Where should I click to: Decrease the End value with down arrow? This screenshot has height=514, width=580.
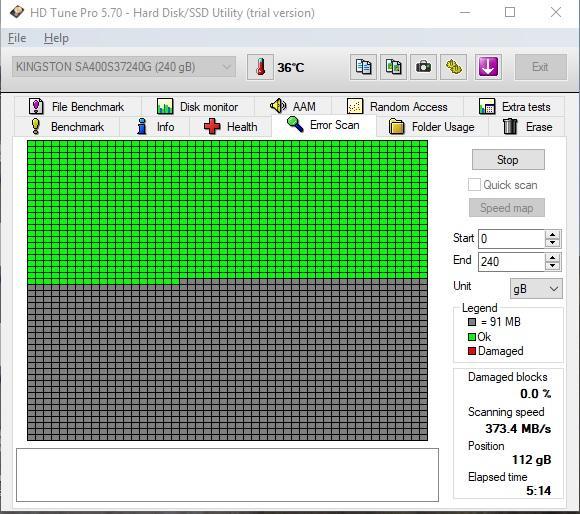tap(553, 266)
